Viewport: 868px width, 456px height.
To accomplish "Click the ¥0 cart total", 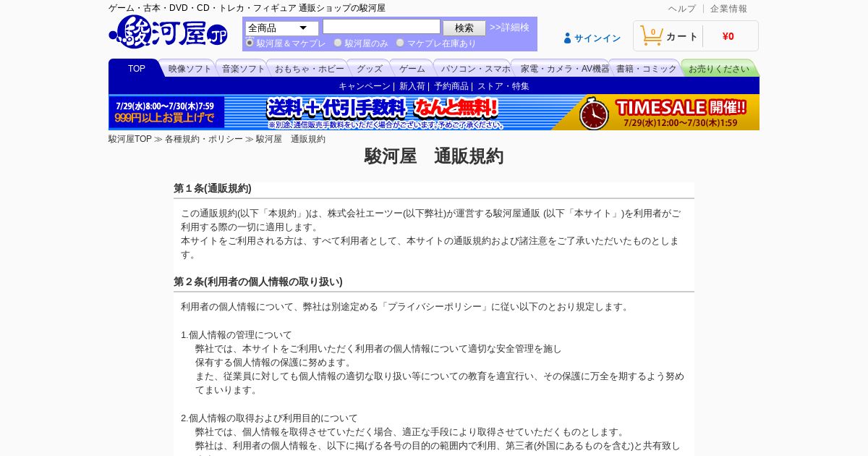I will click(x=728, y=36).
